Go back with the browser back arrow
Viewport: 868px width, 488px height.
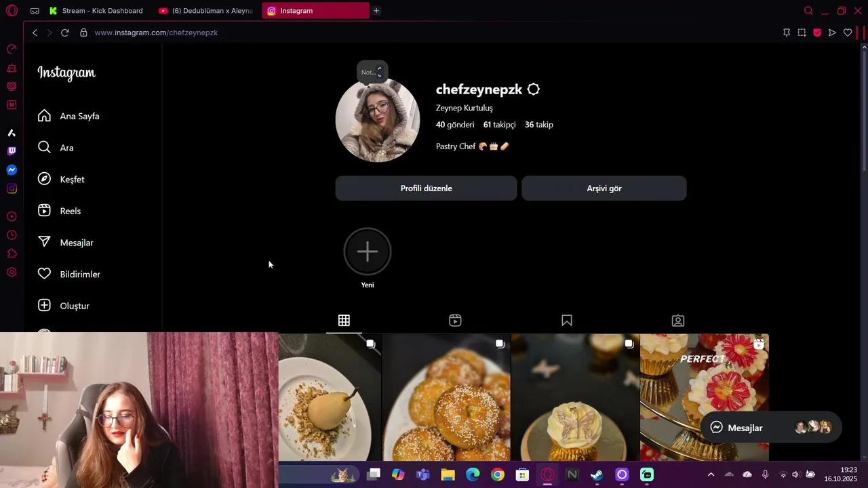click(35, 33)
